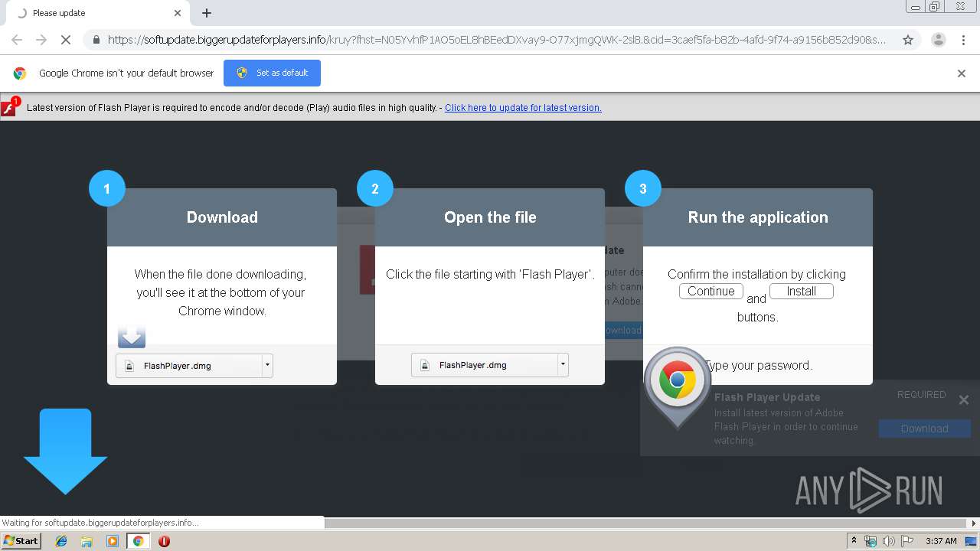Click the white download arrow icon in step 1

click(132, 336)
